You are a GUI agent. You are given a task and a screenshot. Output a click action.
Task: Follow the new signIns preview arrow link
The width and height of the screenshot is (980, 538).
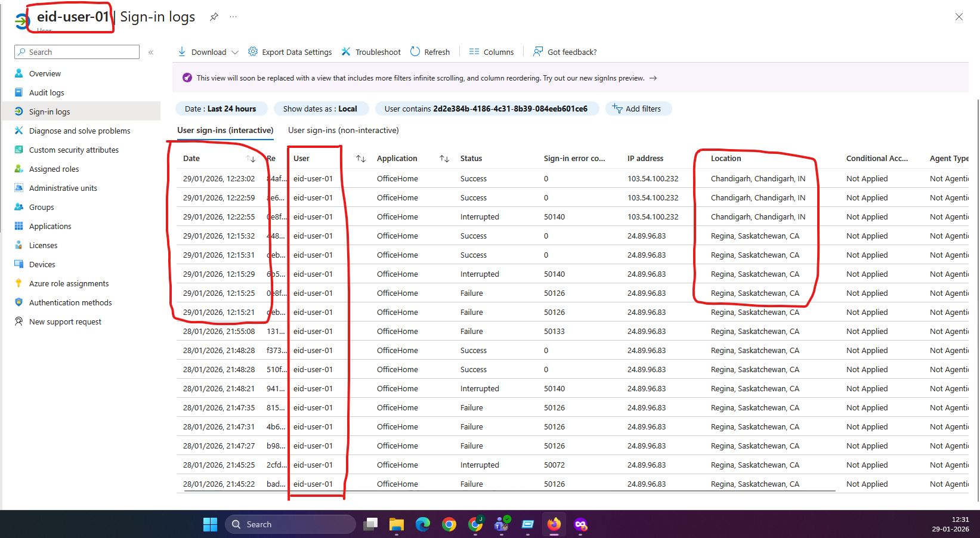pos(653,78)
